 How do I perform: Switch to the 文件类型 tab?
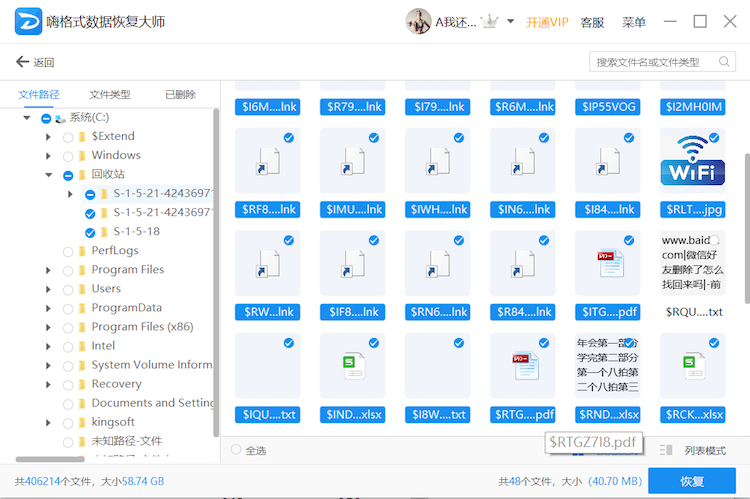[x=109, y=94]
